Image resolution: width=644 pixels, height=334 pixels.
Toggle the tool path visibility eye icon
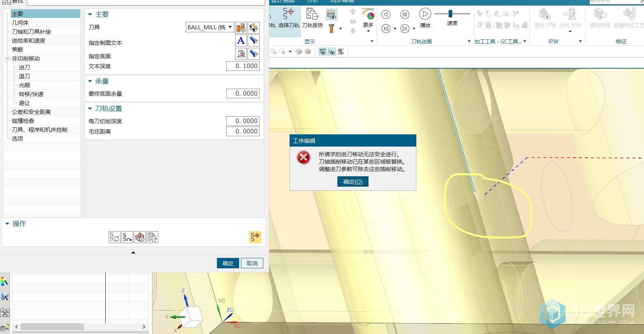tap(332, 52)
